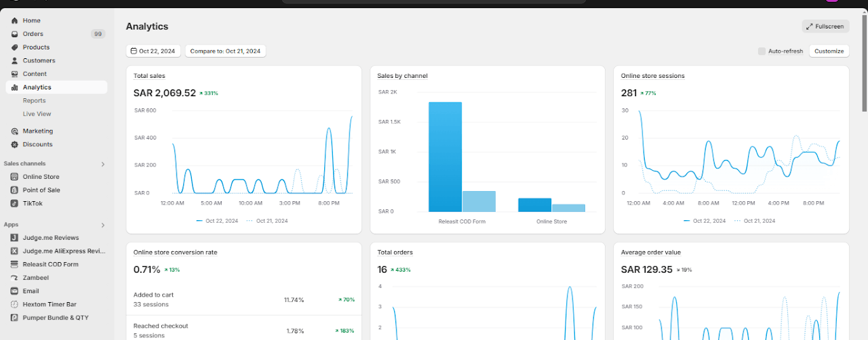Click the Judge.me Reviews app icon
This screenshot has height=340, width=868.
click(x=15, y=238)
